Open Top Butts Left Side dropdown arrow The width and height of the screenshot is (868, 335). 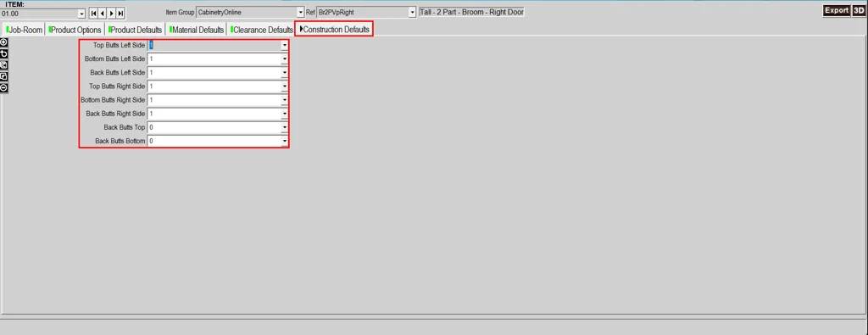(x=285, y=45)
